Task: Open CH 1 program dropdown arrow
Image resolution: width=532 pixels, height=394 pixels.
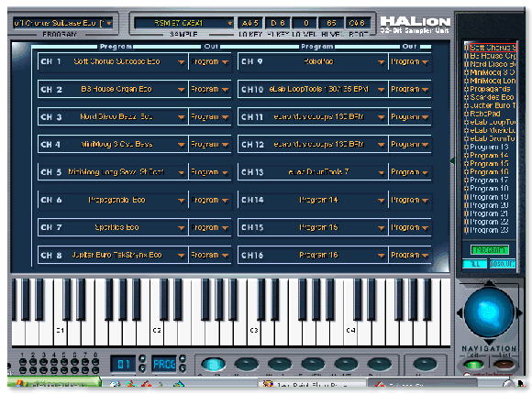Action: 182,61
